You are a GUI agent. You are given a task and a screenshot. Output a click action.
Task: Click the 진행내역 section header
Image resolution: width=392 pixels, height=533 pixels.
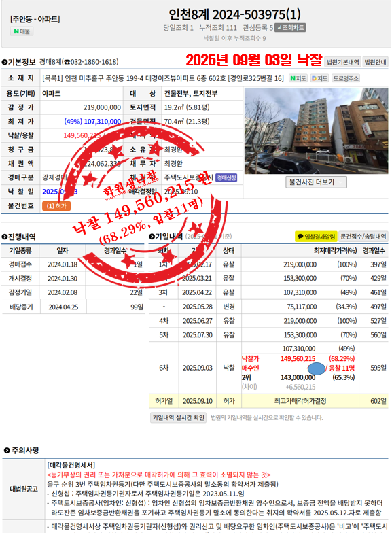19,237
